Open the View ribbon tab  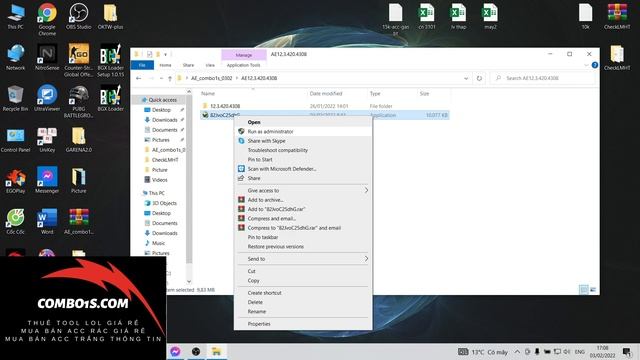click(210, 65)
